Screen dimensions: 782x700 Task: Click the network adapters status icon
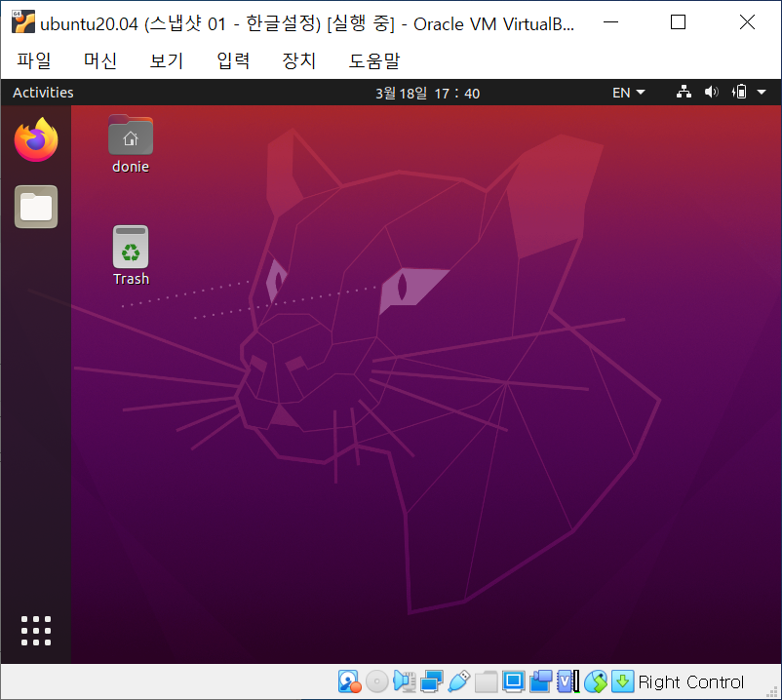tap(432, 681)
